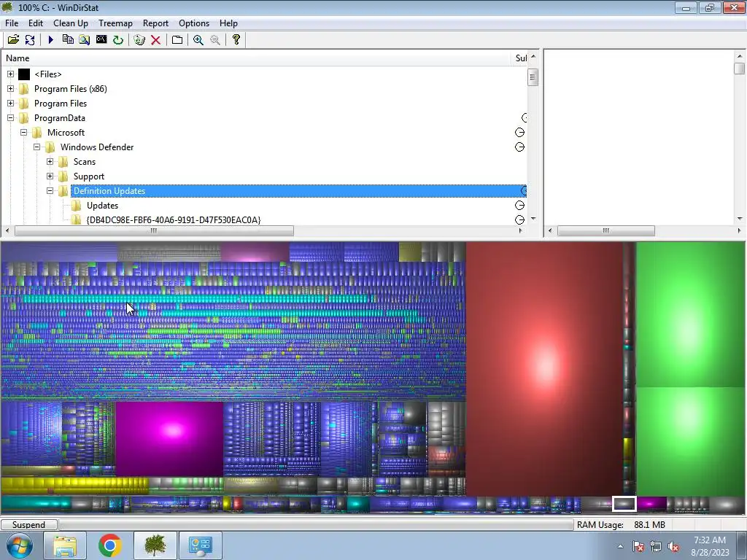Click the lower green treemap block
This screenshot has width=747, height=560.
[x=691, y=441]
